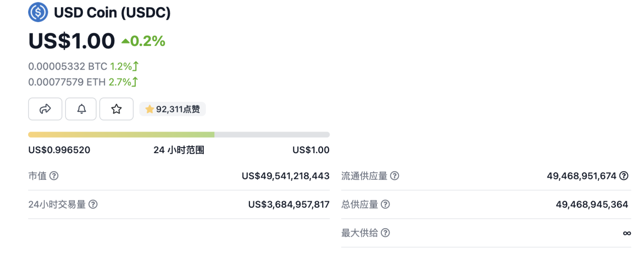
Task: Click the green 0.2% change indicator
Action: 143,41
